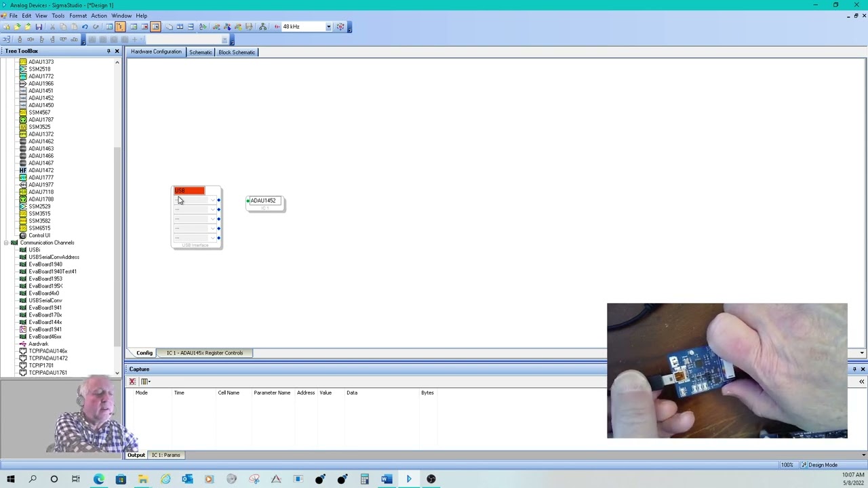This screenshot has height=488, width=868.
Task: Open the Help menu
Action: click(x=142, y=16)
